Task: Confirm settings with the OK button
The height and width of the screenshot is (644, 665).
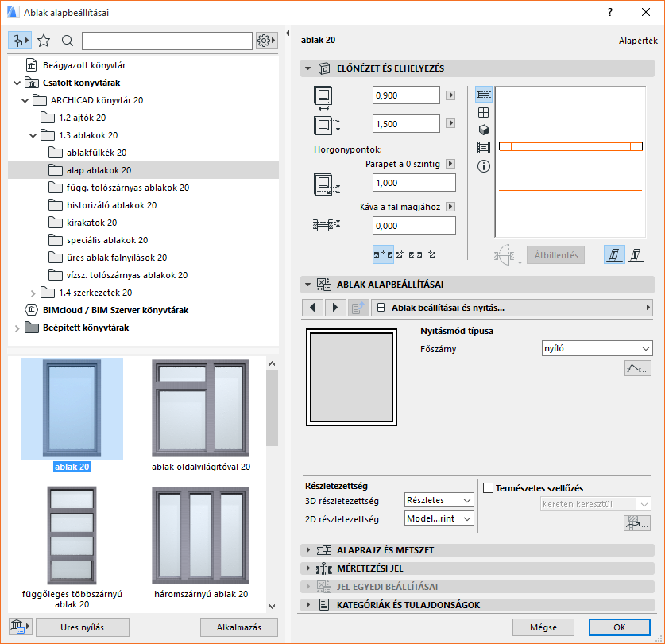Action: (x=620, y=627)
